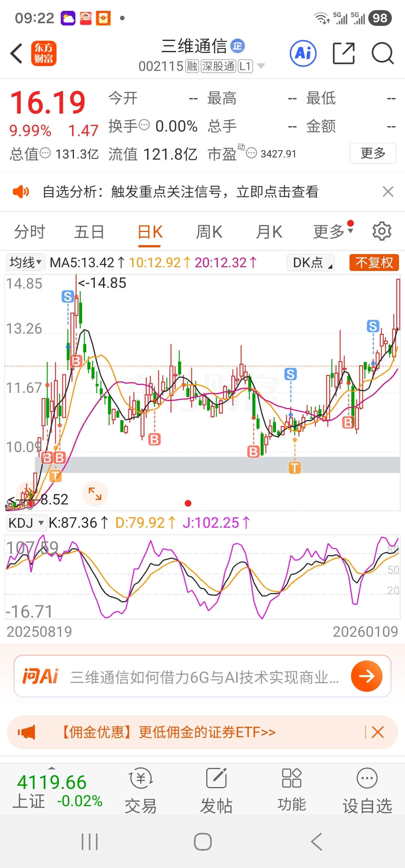Select the 日K tab
405x868 pixels.
150,232
